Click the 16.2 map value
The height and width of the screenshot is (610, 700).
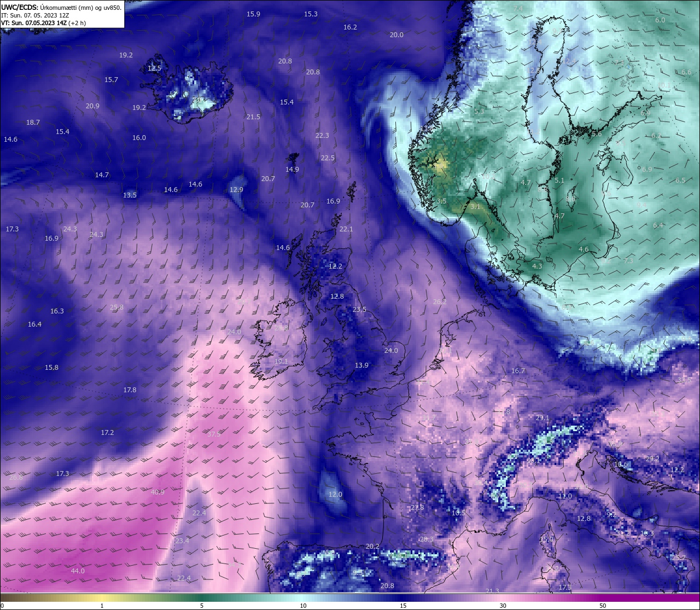(350, 27)
